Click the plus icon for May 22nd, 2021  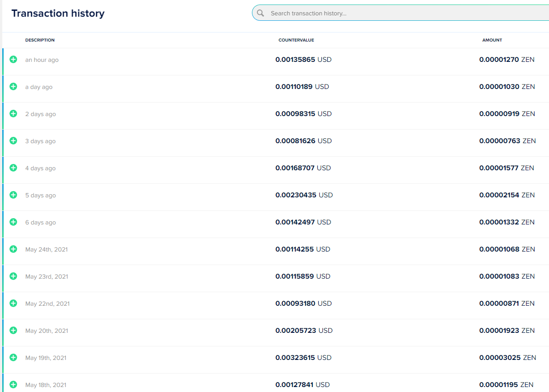[x=13, y=303]
